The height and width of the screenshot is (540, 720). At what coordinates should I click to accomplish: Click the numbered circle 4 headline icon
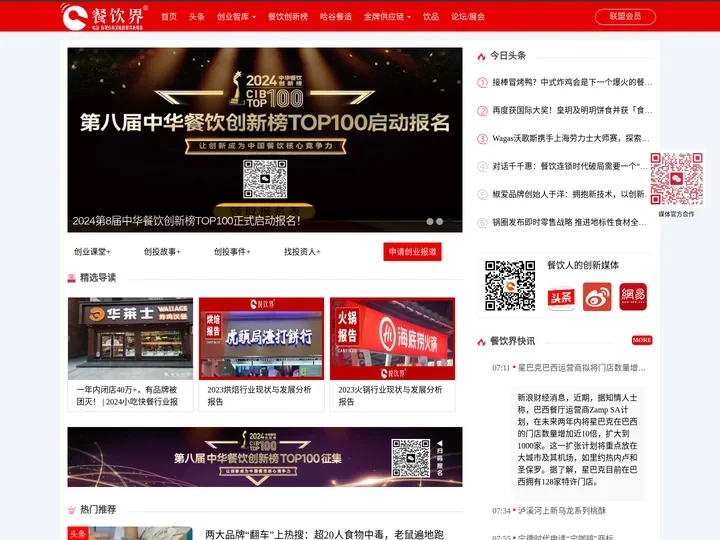482,166
